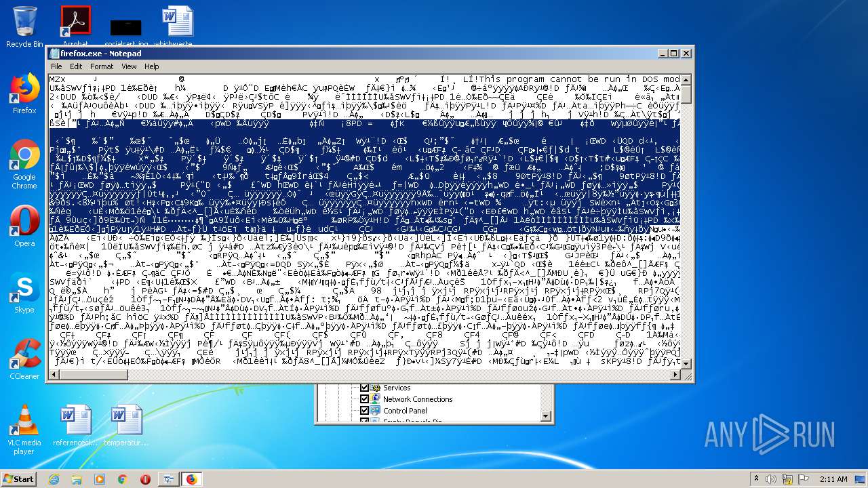Minimize the Notepad window

(662, 54)
